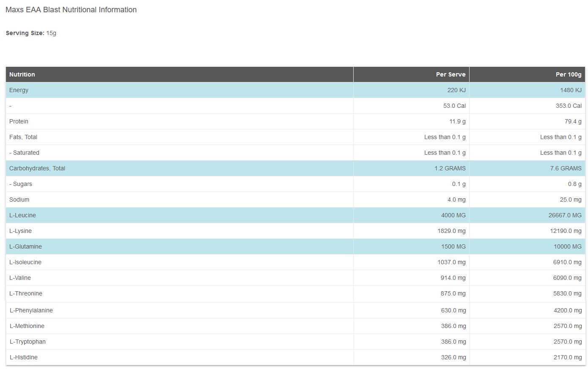Click the '53.0 Cal' value
The width and height of the screenshot is (588, 372).
[454, 106]
